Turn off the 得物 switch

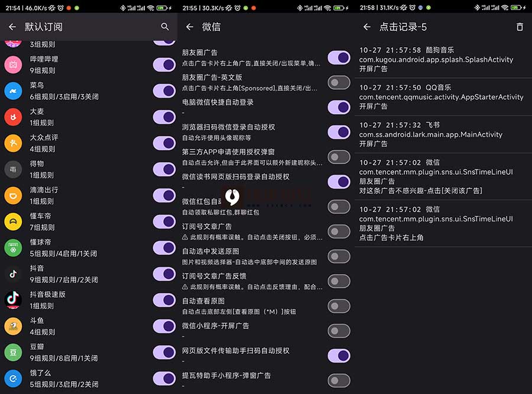[164, 169]
